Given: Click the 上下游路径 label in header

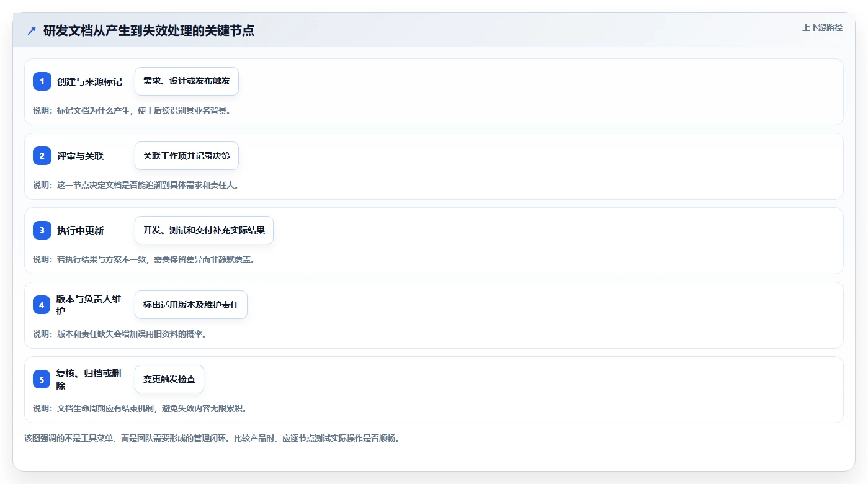Looking at the screenshot, I should click(822, 27).
